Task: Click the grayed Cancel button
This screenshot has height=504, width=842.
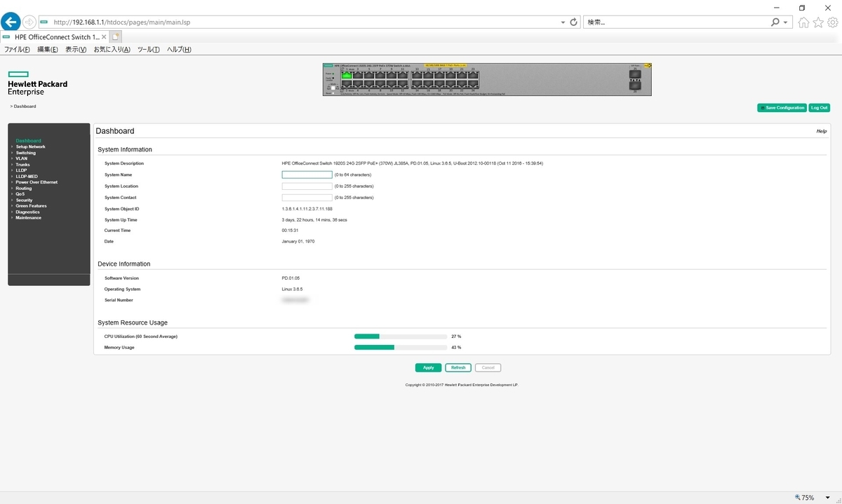Action: coord(488,368)
